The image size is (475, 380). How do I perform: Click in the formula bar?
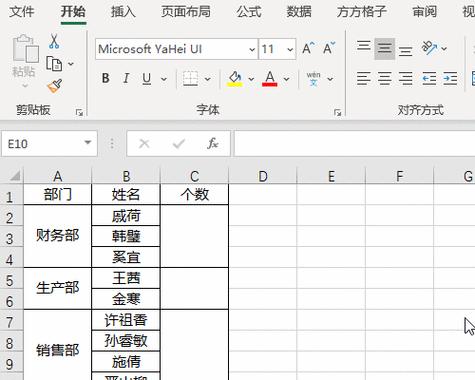(354, 144)
